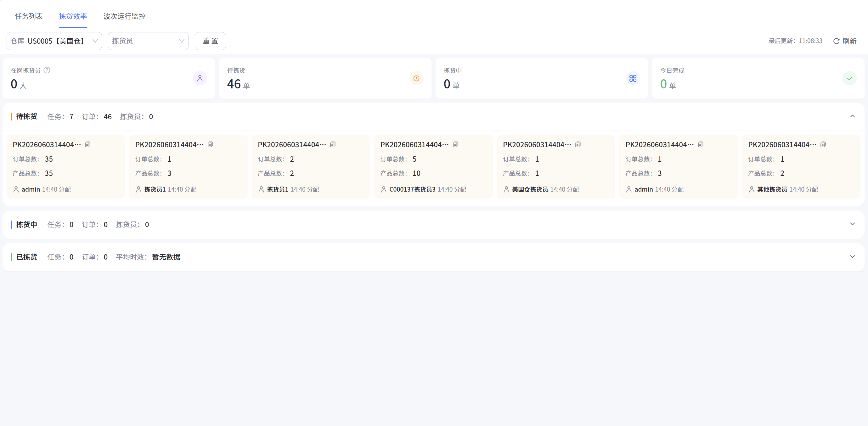
Task: Expand the 已拣货 section
Action: click(x=852, y=257)
